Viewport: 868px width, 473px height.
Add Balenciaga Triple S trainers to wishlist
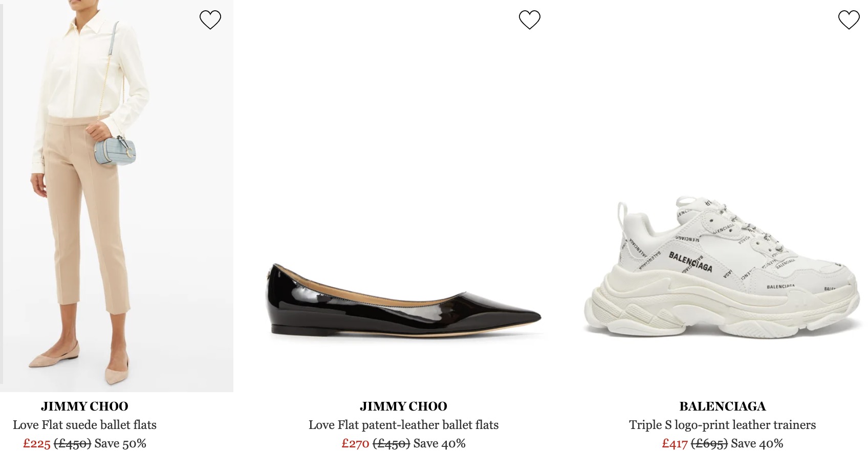point(849,20)
